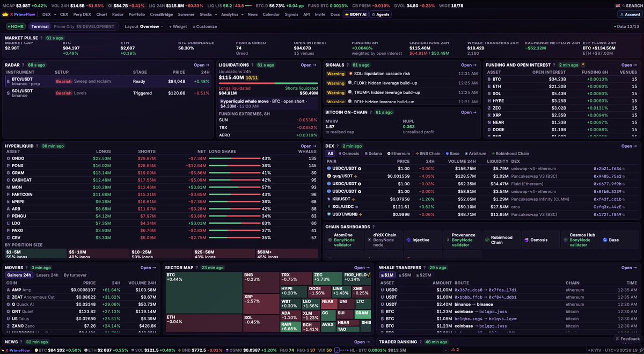Open the Whale Transfers Open link
Viewport: 644px width, 354px height.
pos(630,268)
